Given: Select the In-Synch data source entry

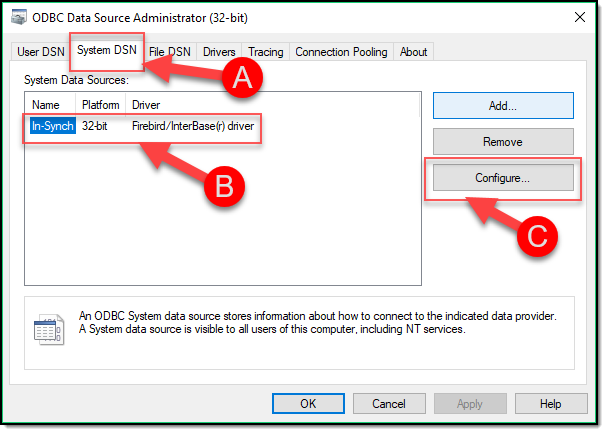Looking at the screenshot, I should click(x=53, y=127).
